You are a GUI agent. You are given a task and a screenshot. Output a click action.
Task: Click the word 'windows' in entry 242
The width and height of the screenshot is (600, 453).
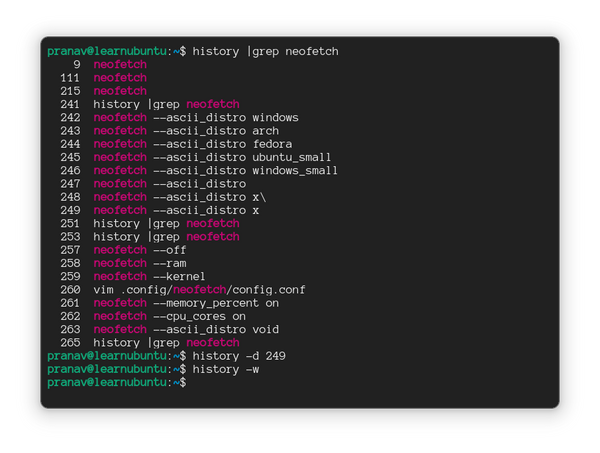point(275,118)
